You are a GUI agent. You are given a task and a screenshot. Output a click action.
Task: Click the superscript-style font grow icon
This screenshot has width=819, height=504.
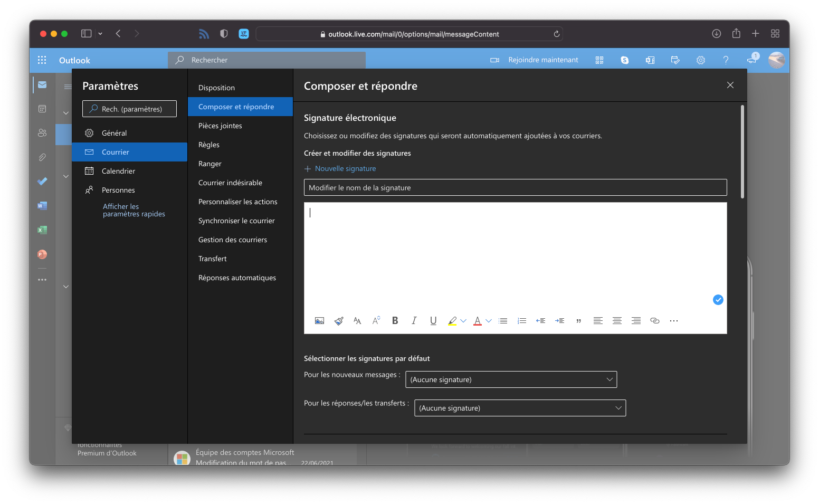click(x=376, y=321)
